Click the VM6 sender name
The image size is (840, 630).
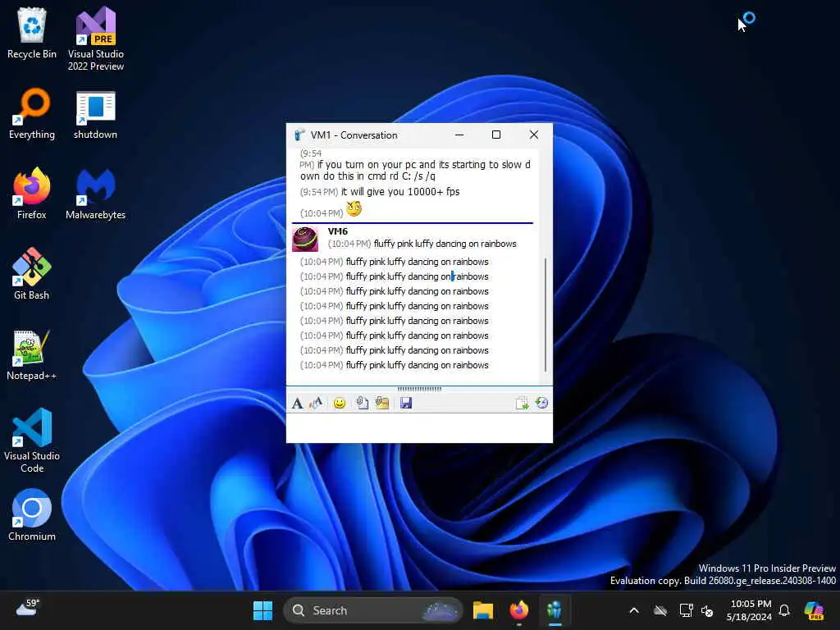pos(337,231)
